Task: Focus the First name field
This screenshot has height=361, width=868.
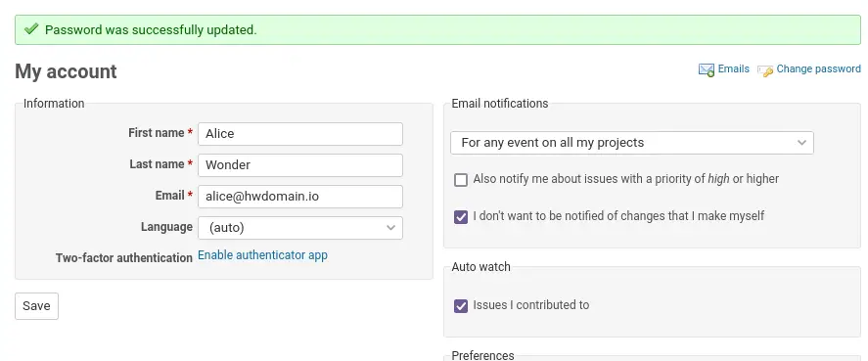Action: [x=300, y=134]
